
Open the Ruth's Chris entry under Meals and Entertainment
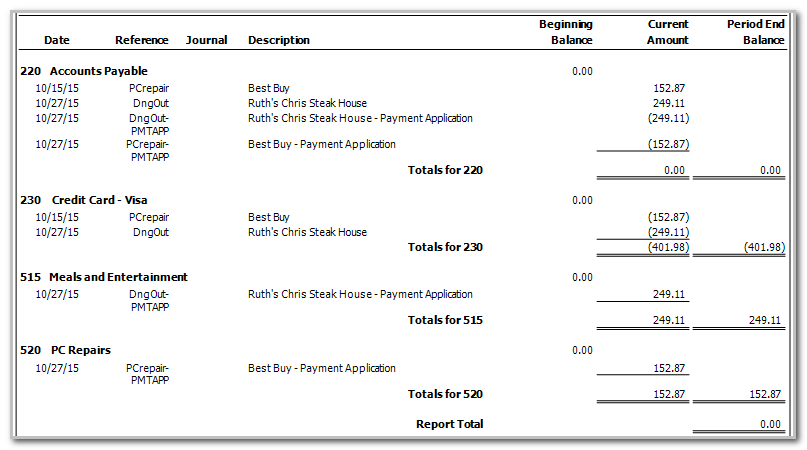click(360, 294)
